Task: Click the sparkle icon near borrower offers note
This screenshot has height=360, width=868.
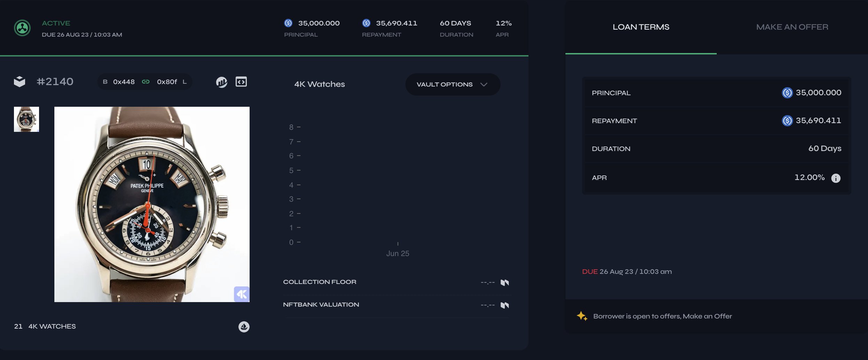Action: tap(582, 316)
